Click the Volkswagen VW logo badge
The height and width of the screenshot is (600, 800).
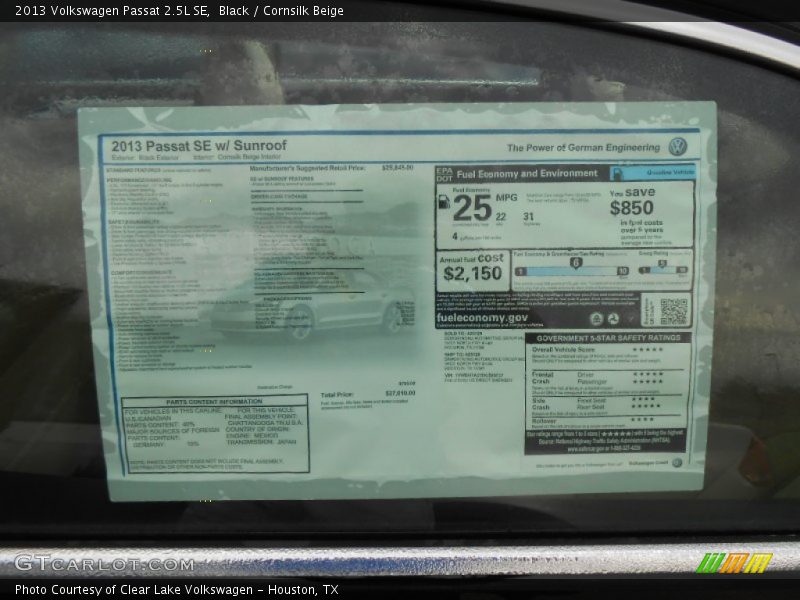[x=678, y=147]
